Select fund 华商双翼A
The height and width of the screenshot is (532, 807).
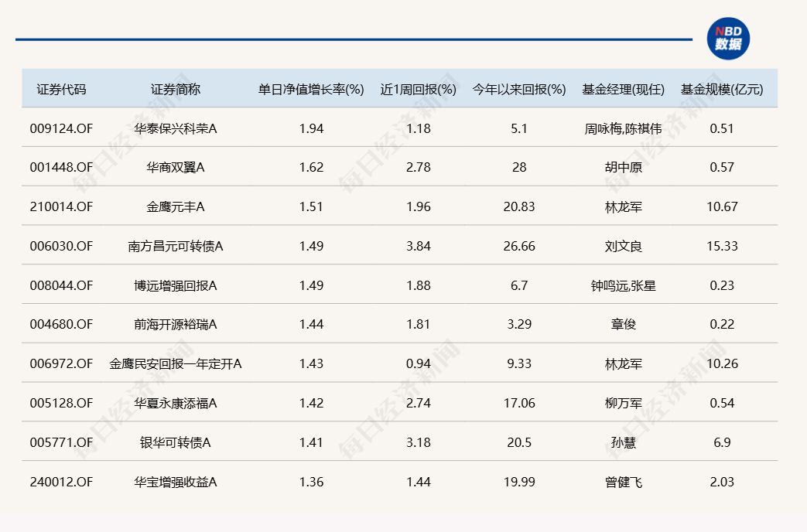coord(175,167)
